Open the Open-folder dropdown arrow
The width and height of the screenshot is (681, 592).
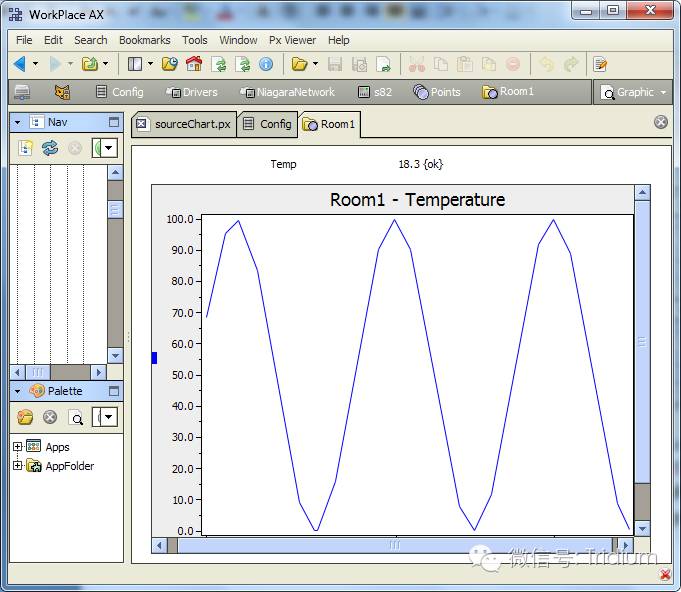[315, 64]
